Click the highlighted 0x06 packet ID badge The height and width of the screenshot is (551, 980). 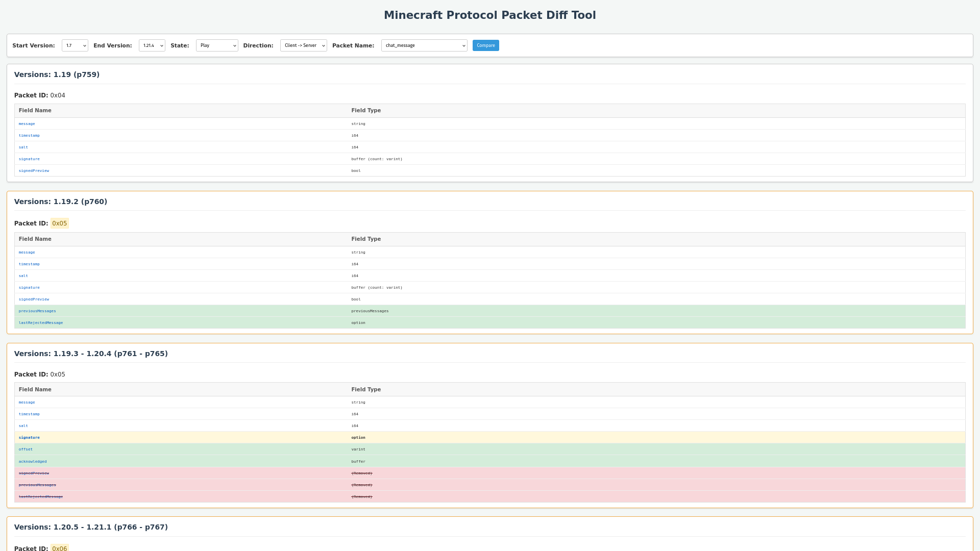[x=59, y=548]
